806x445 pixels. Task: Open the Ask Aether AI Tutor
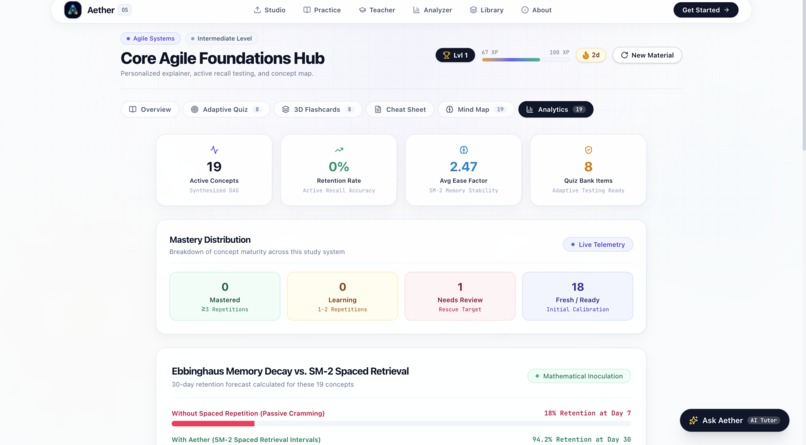735,420
